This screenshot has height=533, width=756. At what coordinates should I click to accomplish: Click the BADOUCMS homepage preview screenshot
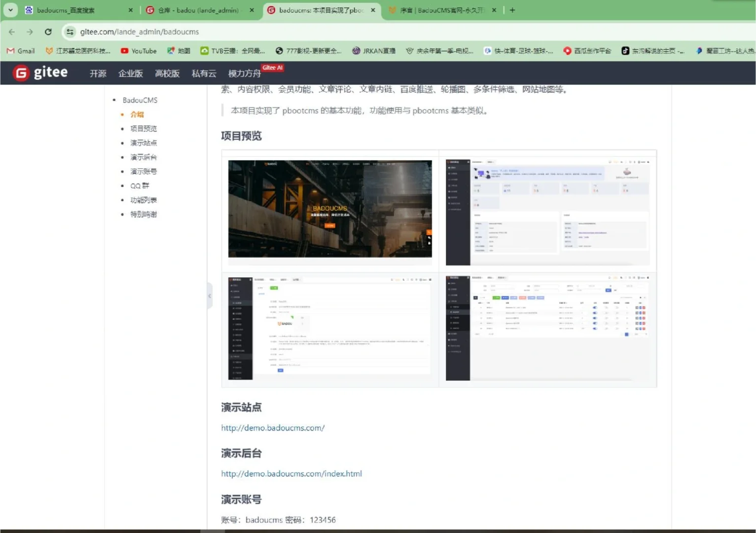(329, 209)
